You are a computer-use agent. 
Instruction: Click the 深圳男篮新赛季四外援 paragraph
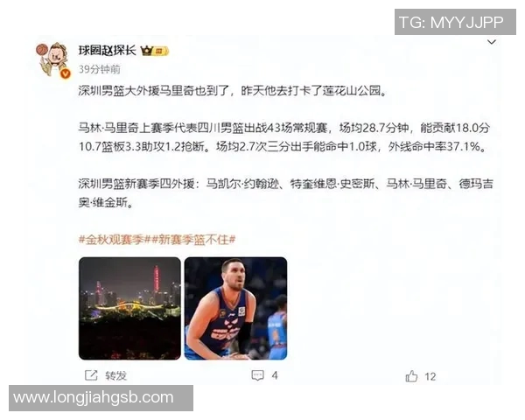point(285,193)
